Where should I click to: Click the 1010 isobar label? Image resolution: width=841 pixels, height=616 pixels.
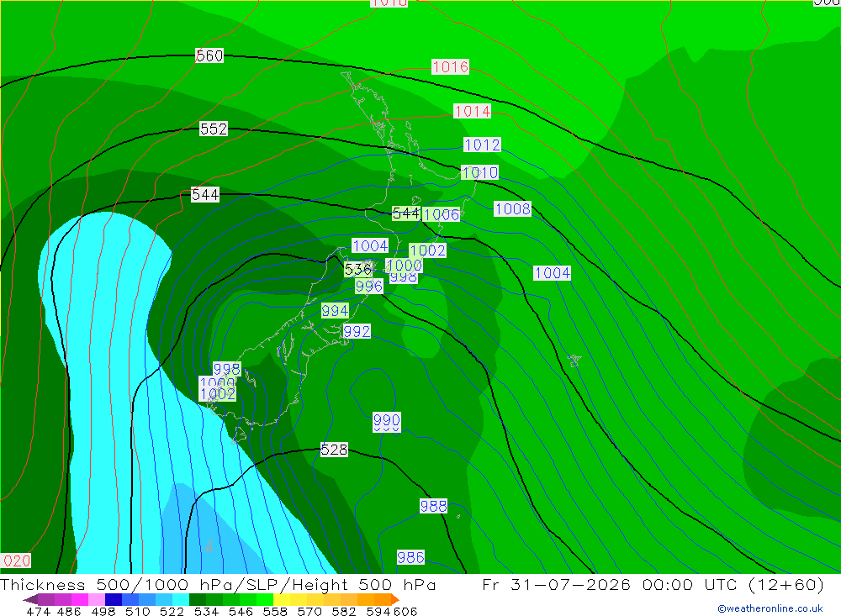click(x=479, y=172)
